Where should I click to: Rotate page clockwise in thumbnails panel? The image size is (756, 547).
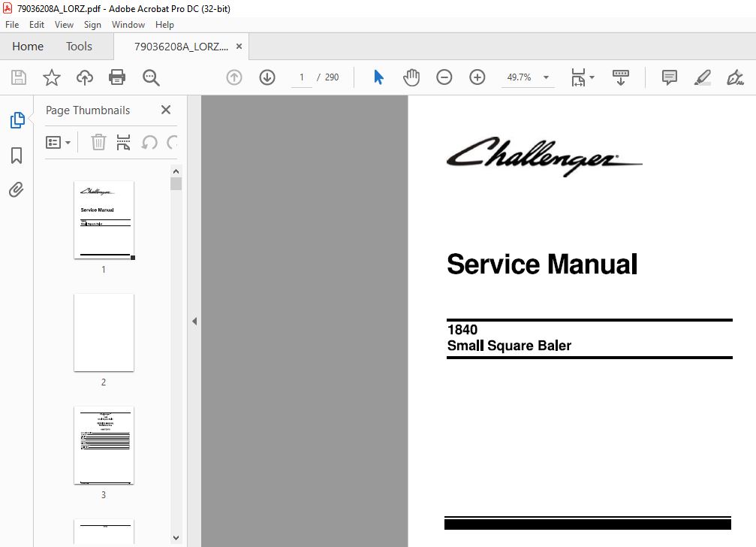[x=172, y=142]
